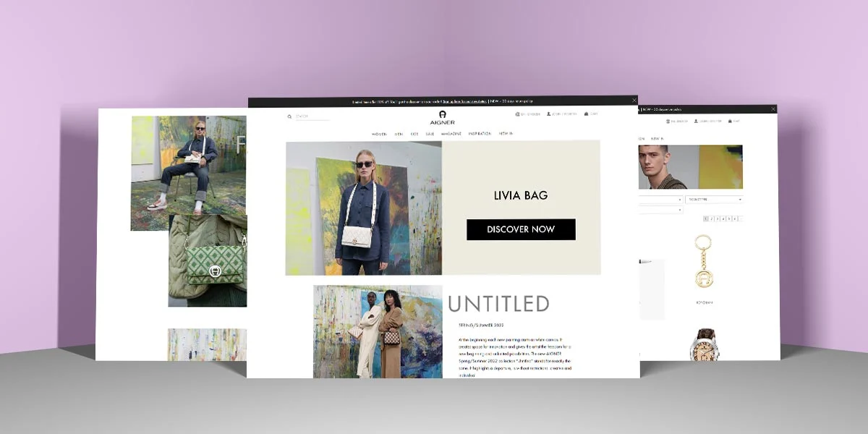This screenshot has width=868, height=434.
Task: Select the MAGAZINE menu item
Action: click(x=451, y=134)
